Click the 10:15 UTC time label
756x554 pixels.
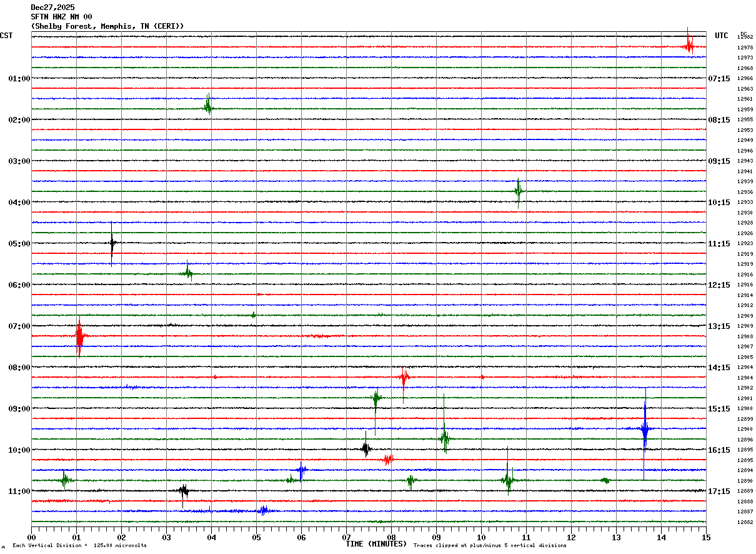719,203
